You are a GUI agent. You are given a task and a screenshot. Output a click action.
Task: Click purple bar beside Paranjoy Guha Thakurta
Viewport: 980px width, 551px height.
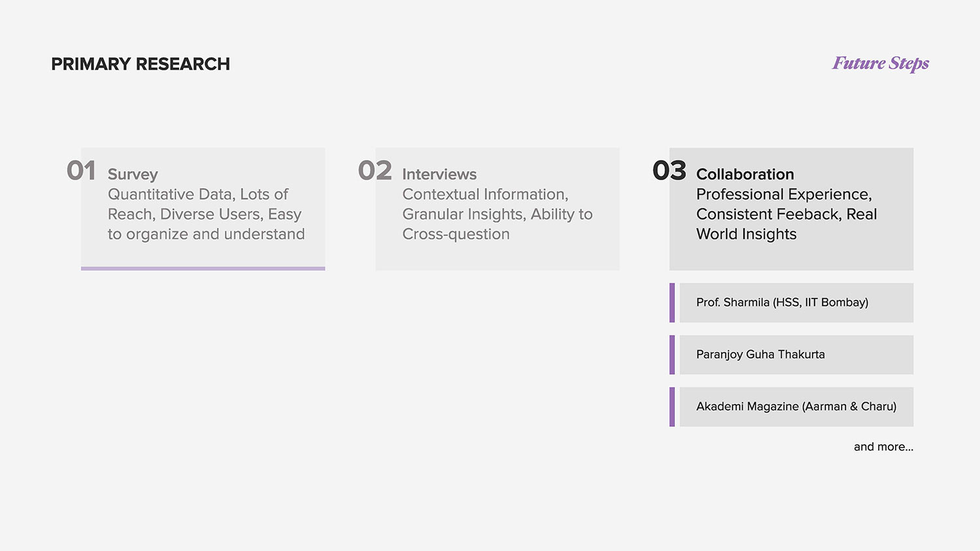(x=672, y=354)
